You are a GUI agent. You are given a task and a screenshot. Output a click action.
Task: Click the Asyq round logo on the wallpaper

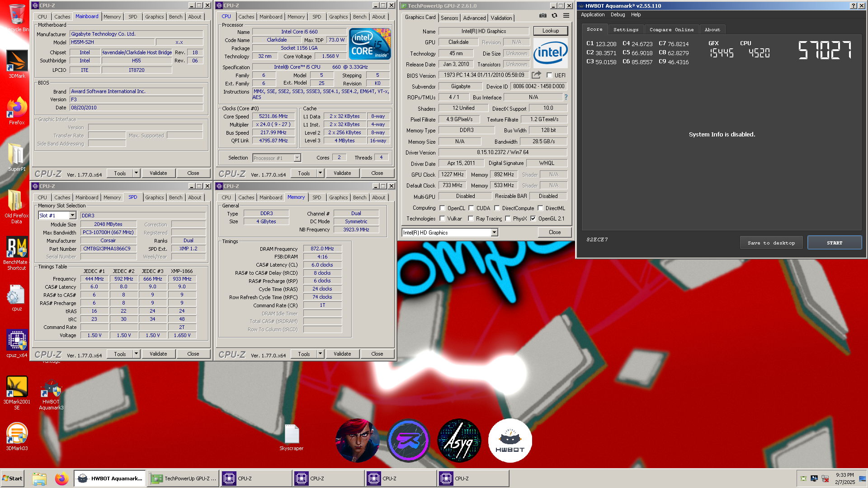459,441
